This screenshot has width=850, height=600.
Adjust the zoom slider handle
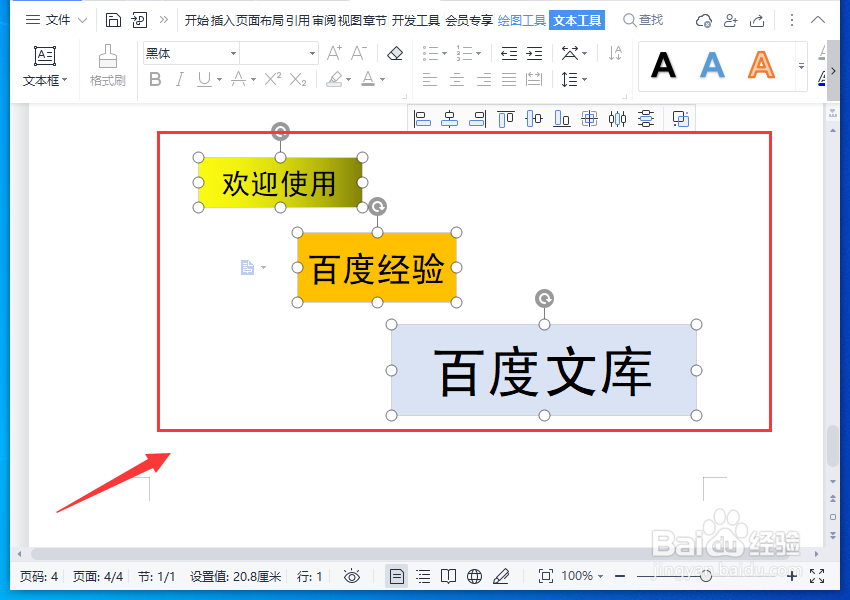(706, 576)
